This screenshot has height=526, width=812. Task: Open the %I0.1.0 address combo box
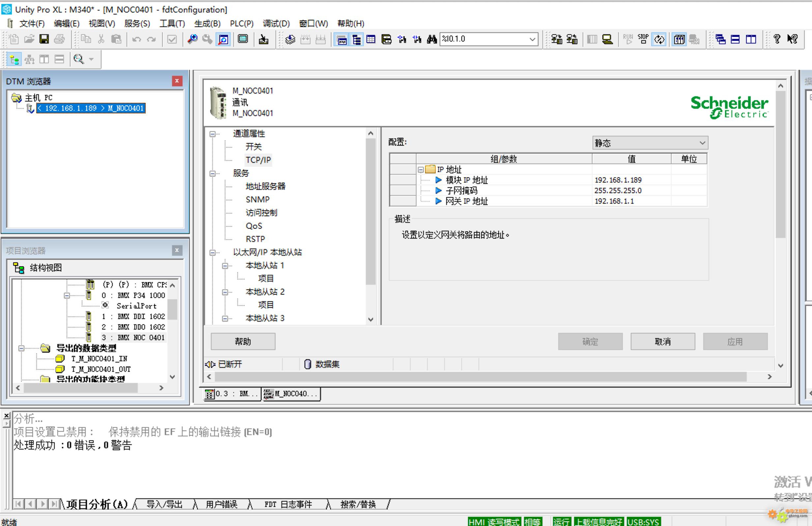pos(532,39)
